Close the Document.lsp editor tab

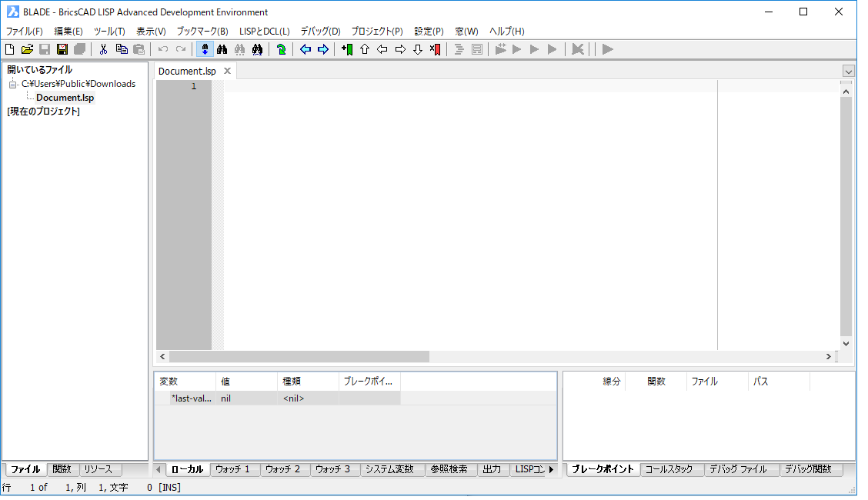point(227,71)
